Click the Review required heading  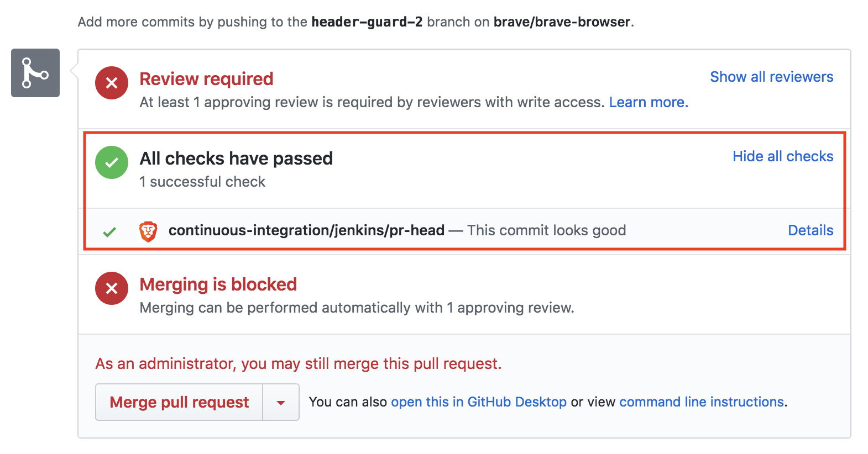tap(206, 79)
